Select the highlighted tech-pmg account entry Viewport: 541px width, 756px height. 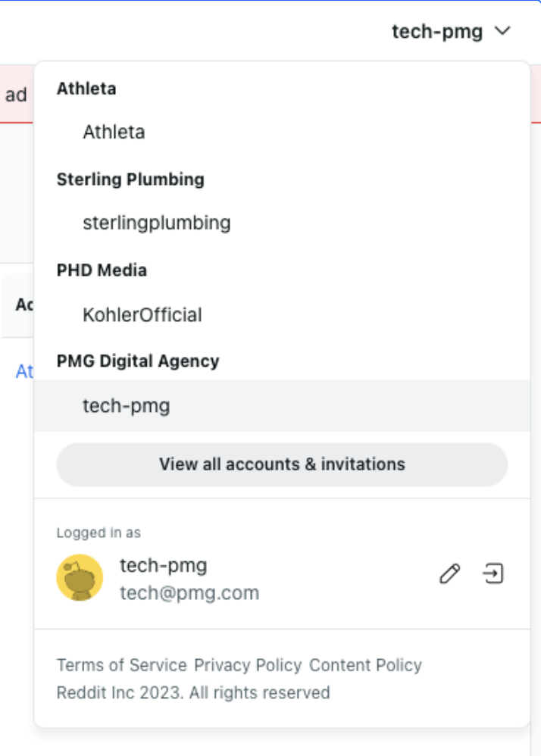click(127, 406)
